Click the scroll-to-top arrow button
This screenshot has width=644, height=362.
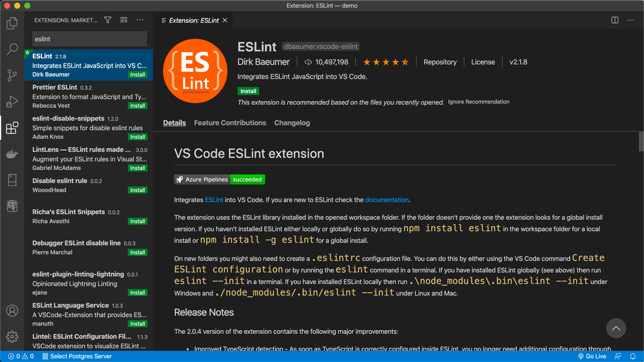(x=616, y=328)
